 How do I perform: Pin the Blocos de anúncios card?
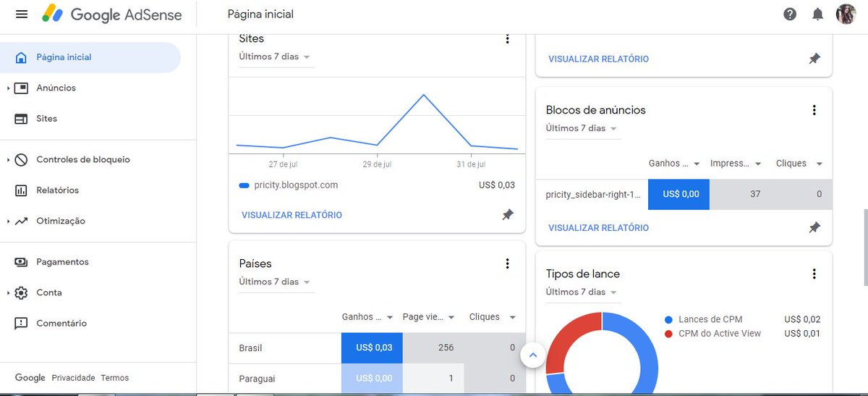coord(814,227)
